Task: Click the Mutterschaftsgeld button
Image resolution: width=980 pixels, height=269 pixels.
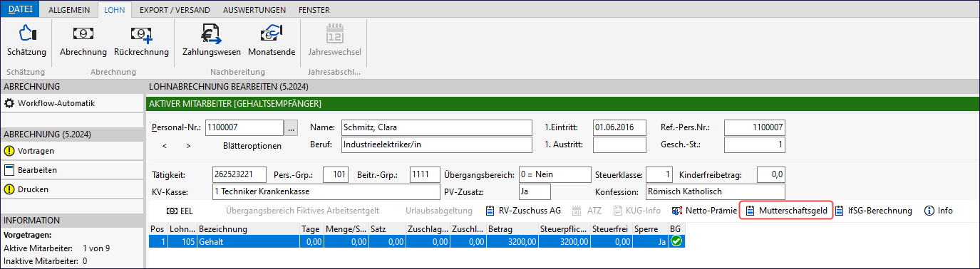Action: pyautogui.click(x=786, y=211)
